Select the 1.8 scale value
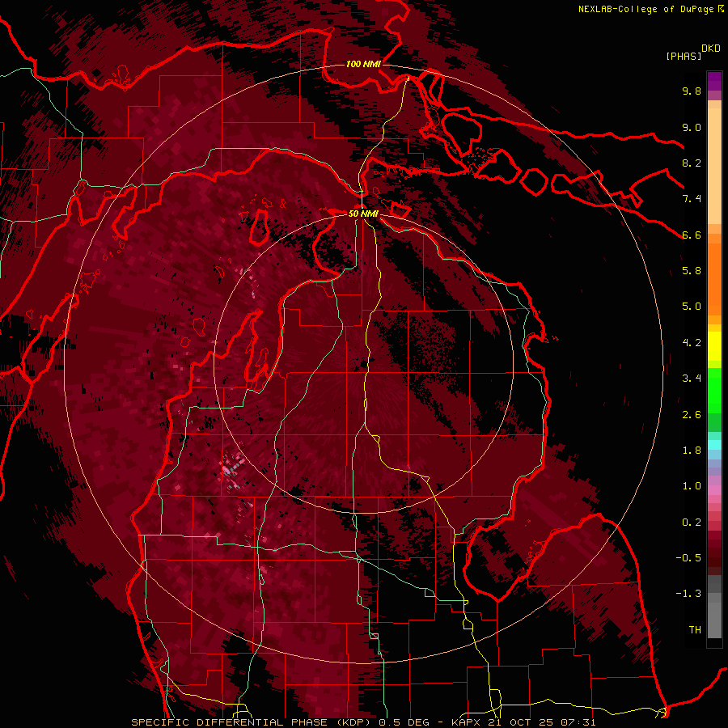Viewport: 728px width, 728px height. [692, 451]
